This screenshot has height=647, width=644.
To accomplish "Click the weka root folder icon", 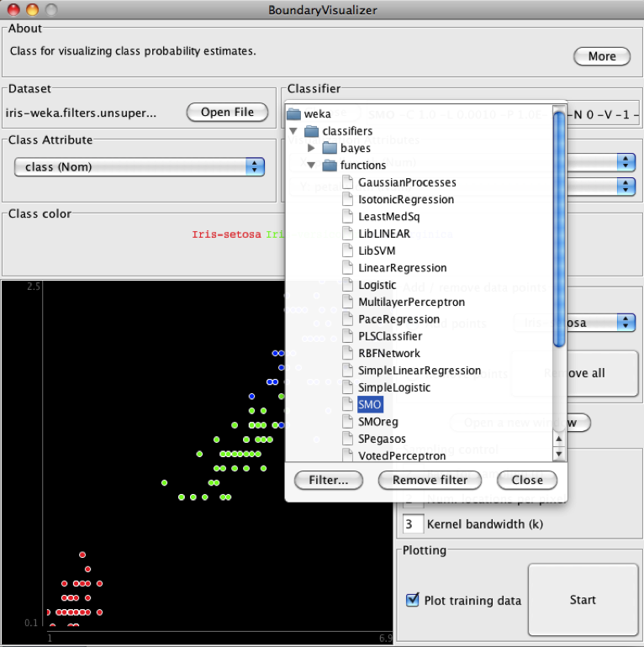I will click(x=293, y=114).
